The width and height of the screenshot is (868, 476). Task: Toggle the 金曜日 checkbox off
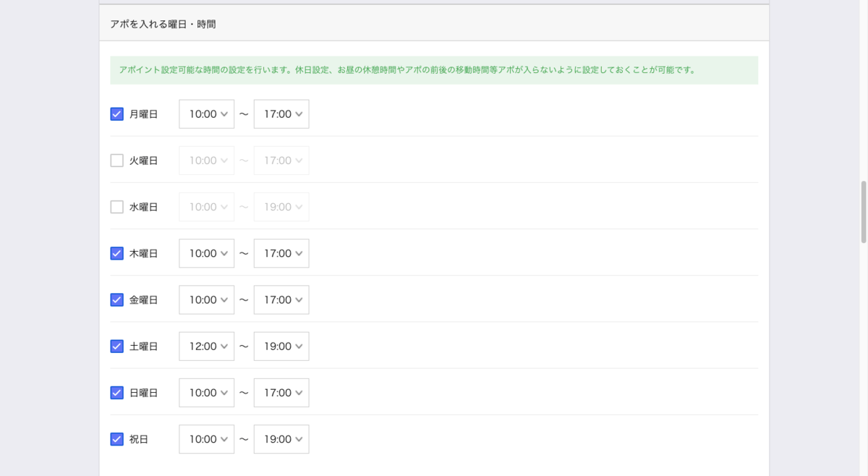[x=116, y=299]
